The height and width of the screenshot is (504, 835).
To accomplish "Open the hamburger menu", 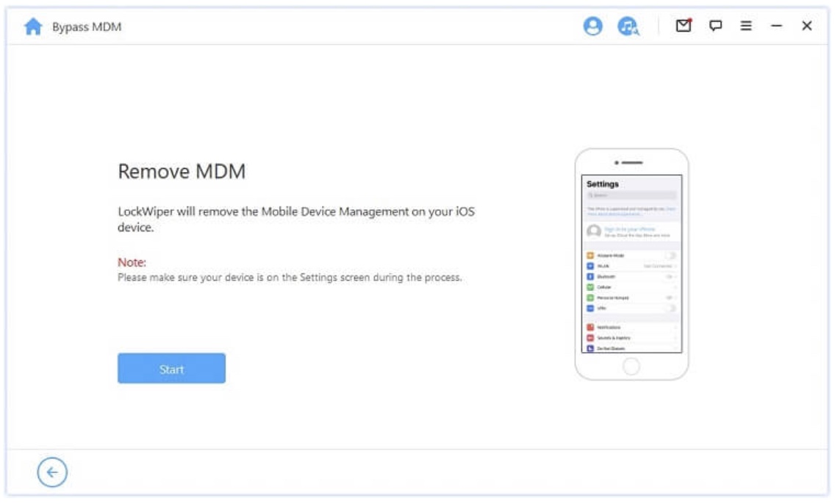I will (x=745, y=26).
